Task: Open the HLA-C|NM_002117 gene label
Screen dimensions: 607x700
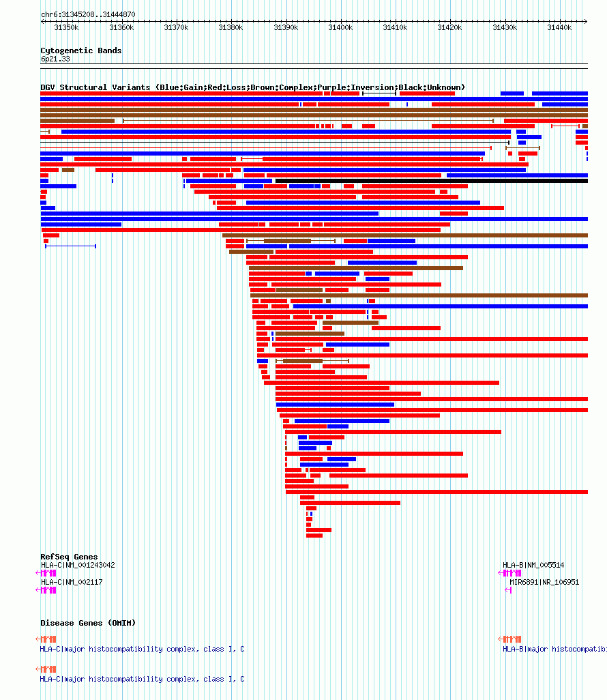Action: tap(72, 582)
